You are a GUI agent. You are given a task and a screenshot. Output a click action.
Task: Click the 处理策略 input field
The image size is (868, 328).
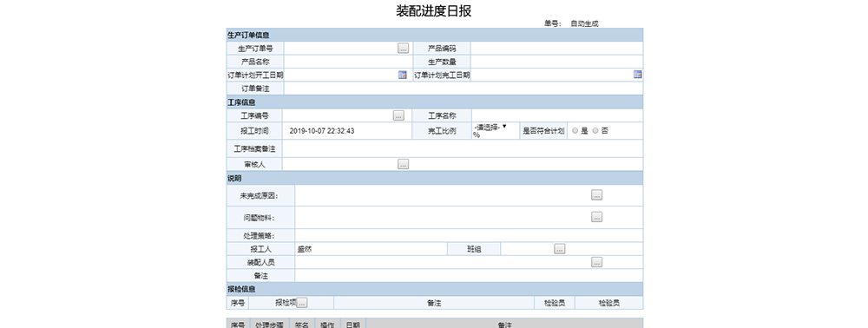[469, 236]
